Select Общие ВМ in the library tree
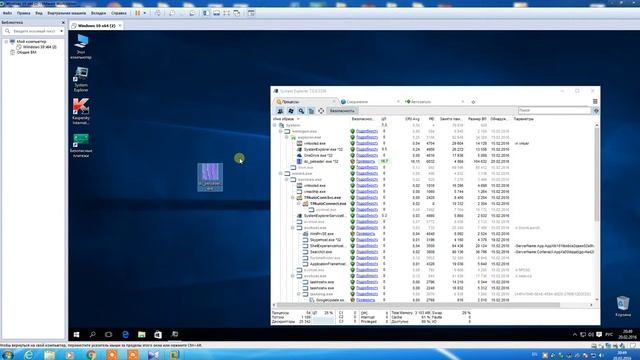Screen dimensions: 640x360 (27, 52)
